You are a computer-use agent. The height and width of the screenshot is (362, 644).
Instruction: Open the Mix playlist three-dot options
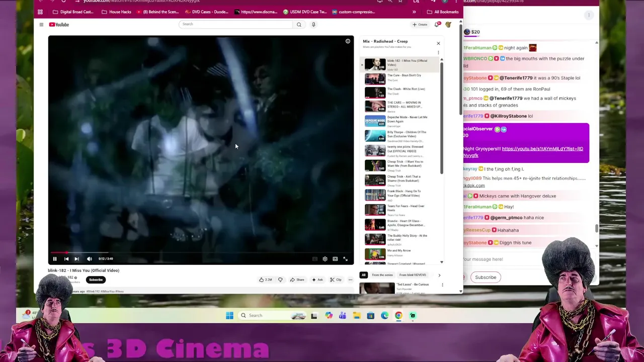438,53
